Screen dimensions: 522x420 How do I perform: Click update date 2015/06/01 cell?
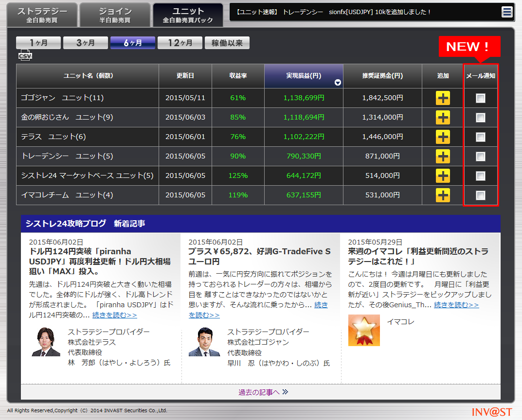(x=185, y=137)
